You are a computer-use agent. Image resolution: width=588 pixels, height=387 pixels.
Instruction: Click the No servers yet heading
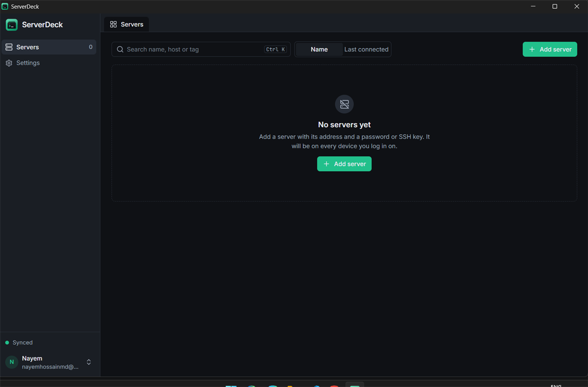point(344,124)
